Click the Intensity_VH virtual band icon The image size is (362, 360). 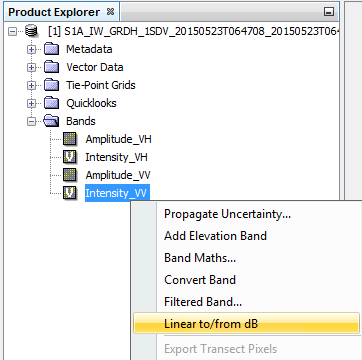click(x=70, y=157)
